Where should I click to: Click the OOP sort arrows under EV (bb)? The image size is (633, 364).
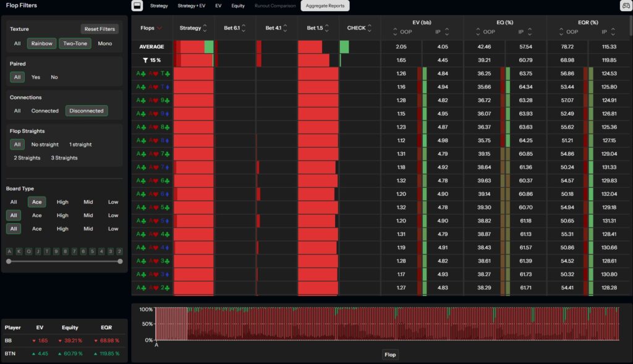[x=394, y=32]
